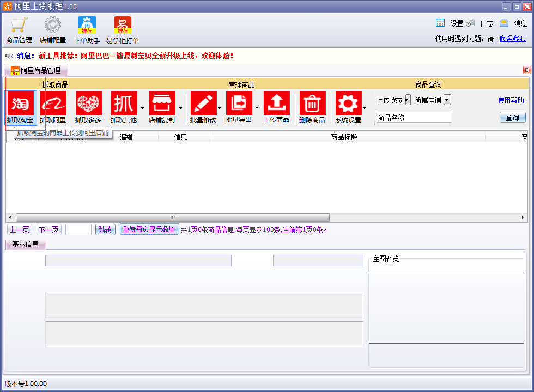Image resolution: width=534 pixels, height=392 pixels.
Task: Focus the 商品名称 search field
Action: point(414,118)
